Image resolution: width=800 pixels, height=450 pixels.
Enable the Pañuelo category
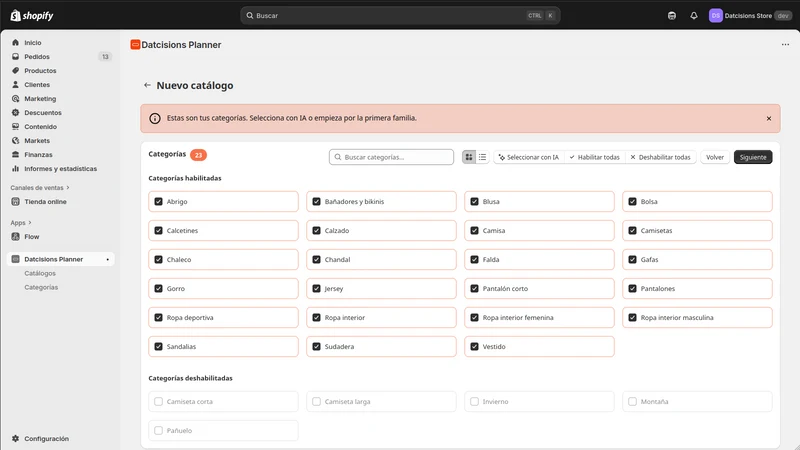click(158, 431)
